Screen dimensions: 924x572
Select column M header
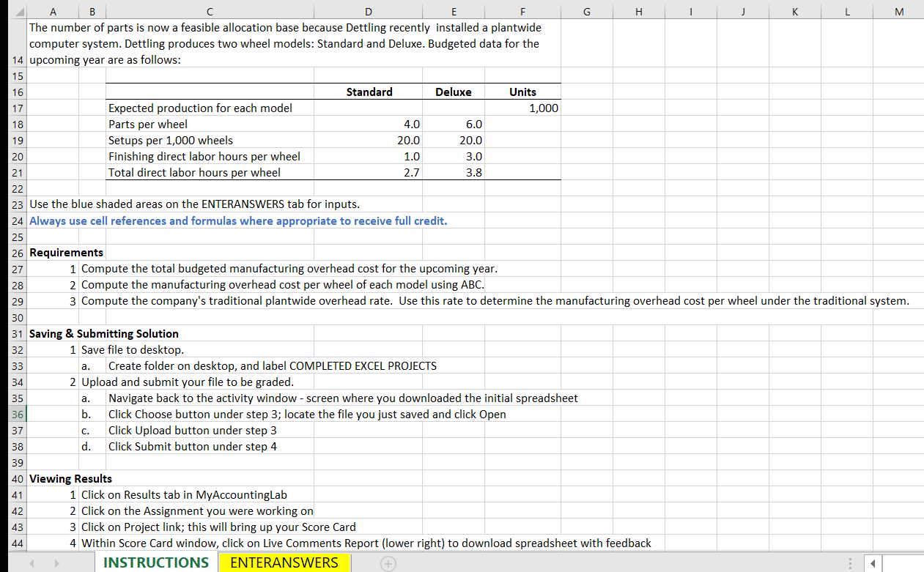click(898, 11)
